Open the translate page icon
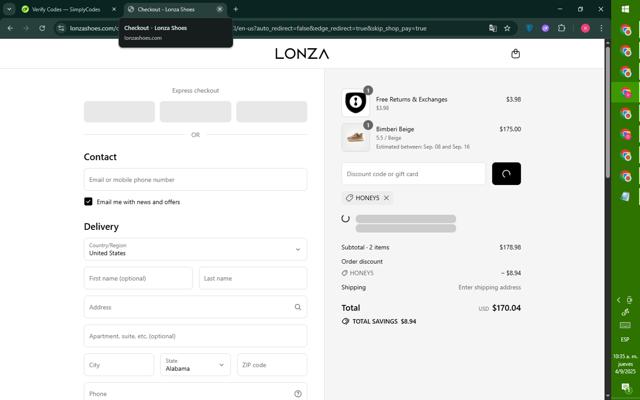 493,28
